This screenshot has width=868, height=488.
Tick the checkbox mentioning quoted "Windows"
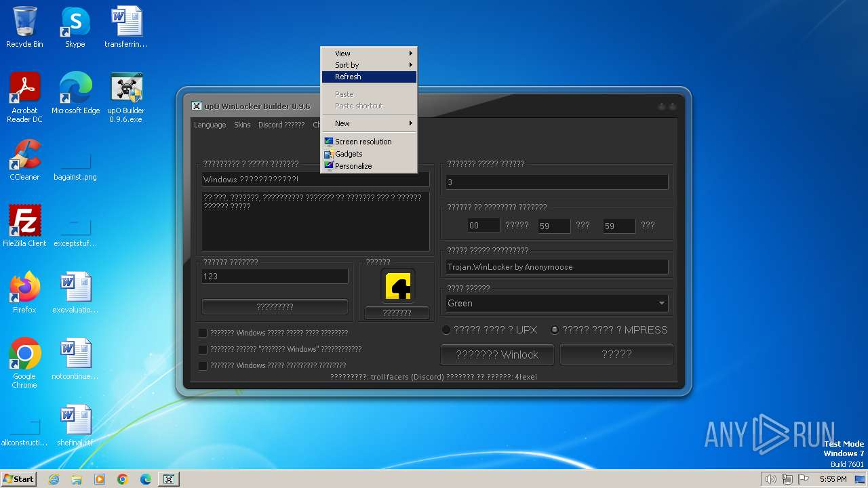point(203,349)
